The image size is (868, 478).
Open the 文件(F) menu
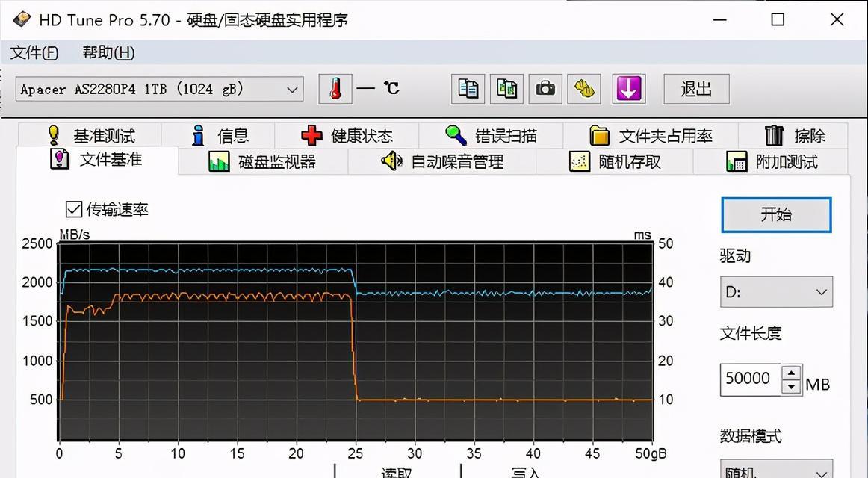pos(34,52)
